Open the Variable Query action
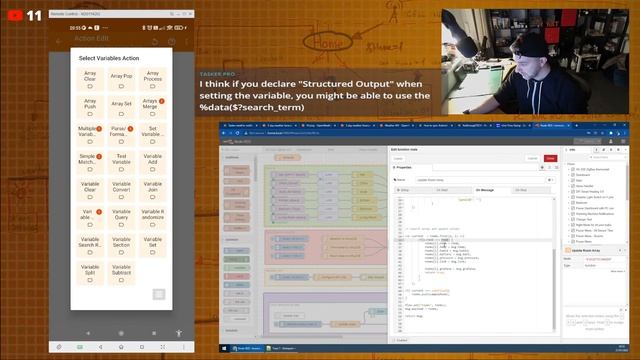Image resolution: width=640 pixels, height=360 pixels. [121, 218]
